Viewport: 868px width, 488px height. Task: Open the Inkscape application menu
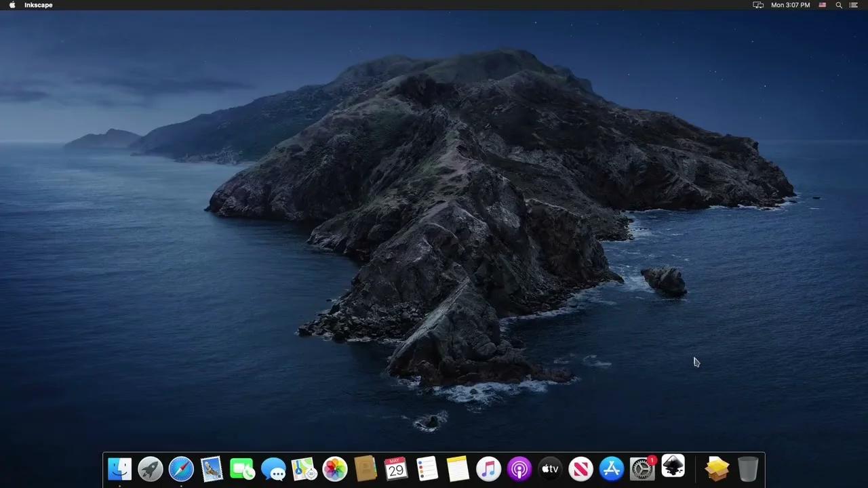pos(38,5)
